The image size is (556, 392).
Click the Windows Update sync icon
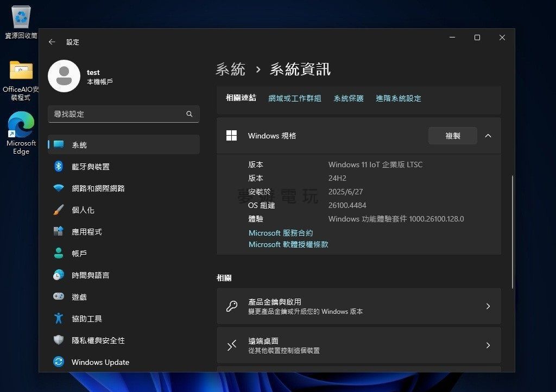coord(59,362)
